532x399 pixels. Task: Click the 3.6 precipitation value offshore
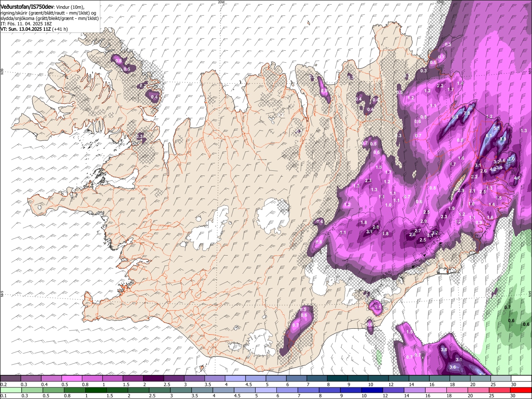point(453,367)
